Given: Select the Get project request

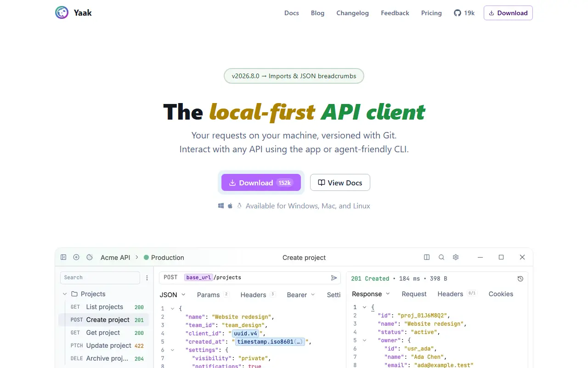Looking at the screenshot, I should tap(104, 333).
